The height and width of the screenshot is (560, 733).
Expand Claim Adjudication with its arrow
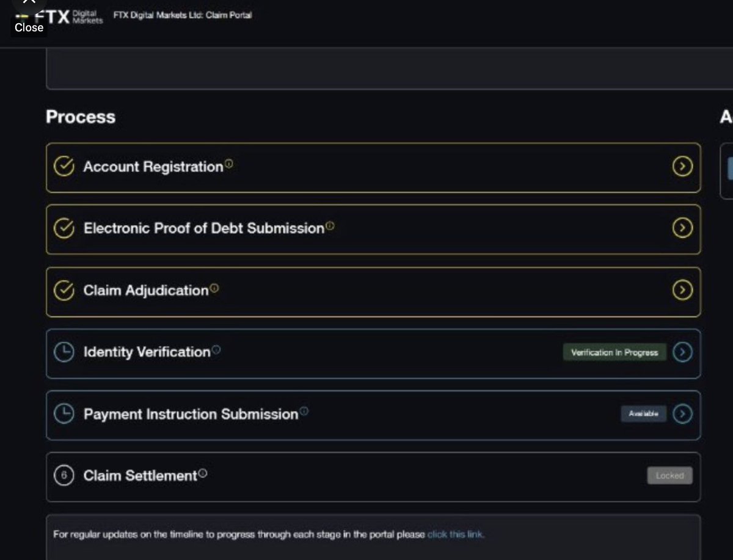(682, 290)
